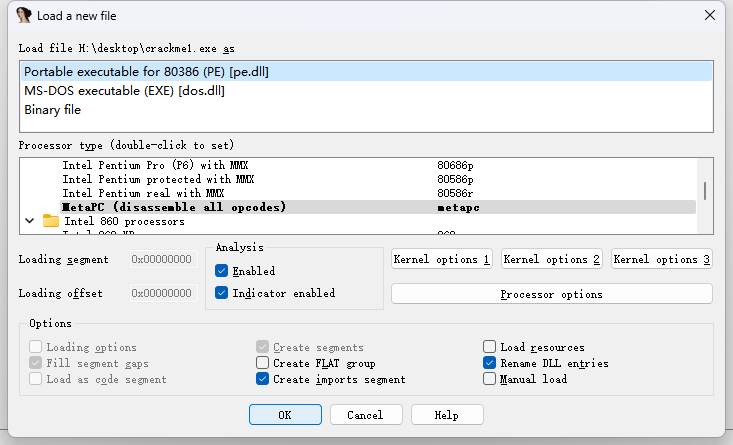Uncheck Create imports segment

[x=262, y=379]
